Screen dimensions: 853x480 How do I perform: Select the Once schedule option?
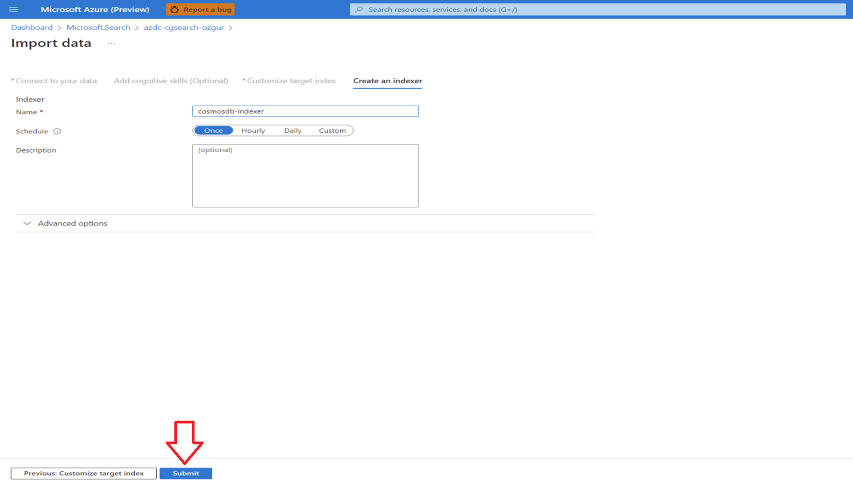point(213,131)
